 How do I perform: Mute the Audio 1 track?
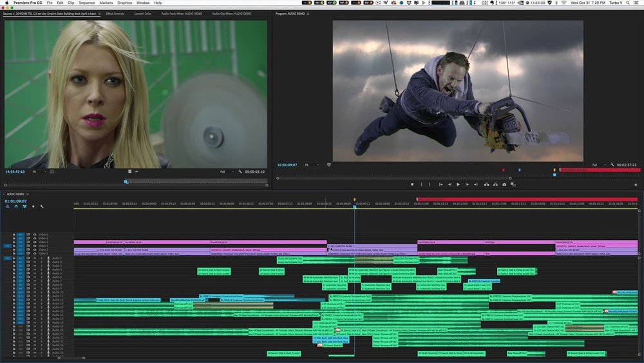point(35,258)
